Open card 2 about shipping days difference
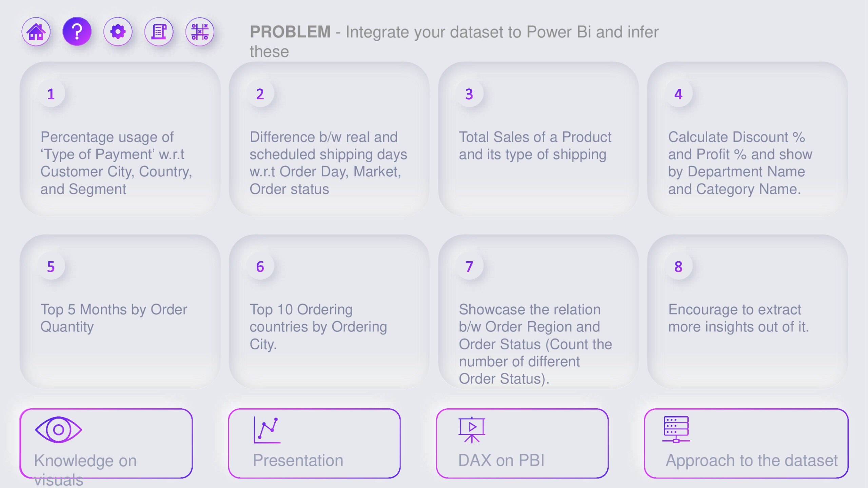868x488 pixels. click(x=329, y=163)
